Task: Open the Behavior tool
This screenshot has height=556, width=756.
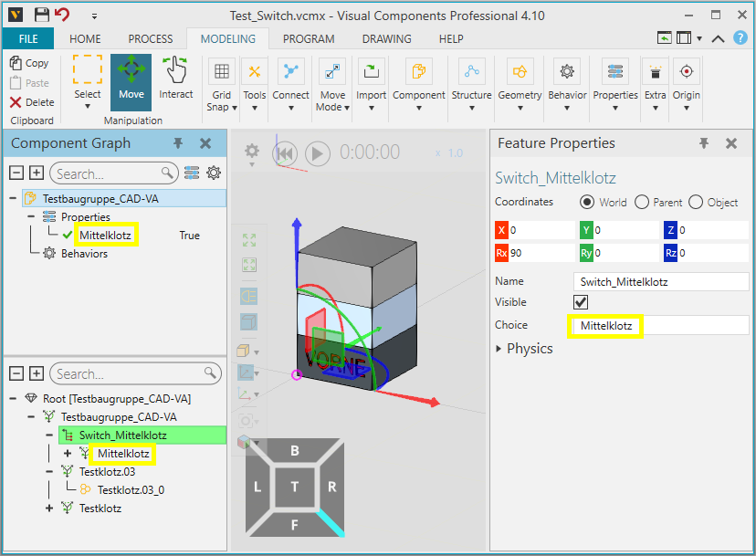Action: pyautogui.click(x=567, y=80)
